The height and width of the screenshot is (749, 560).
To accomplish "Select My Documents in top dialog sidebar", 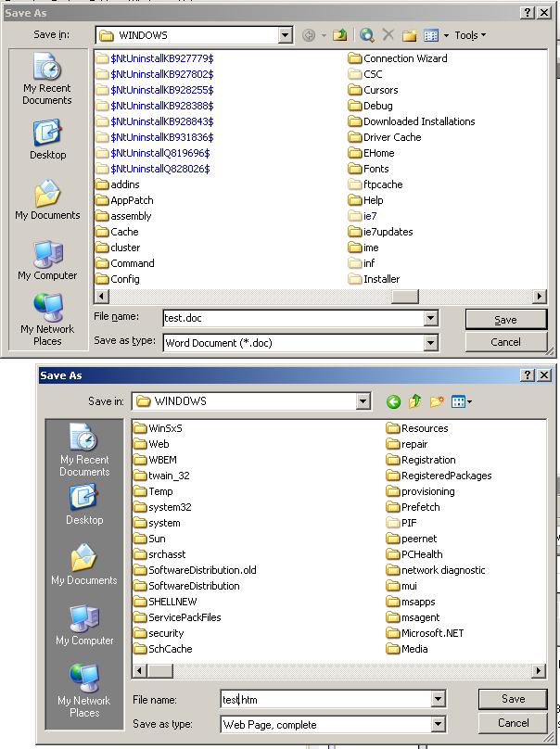I will coord(47,200).
